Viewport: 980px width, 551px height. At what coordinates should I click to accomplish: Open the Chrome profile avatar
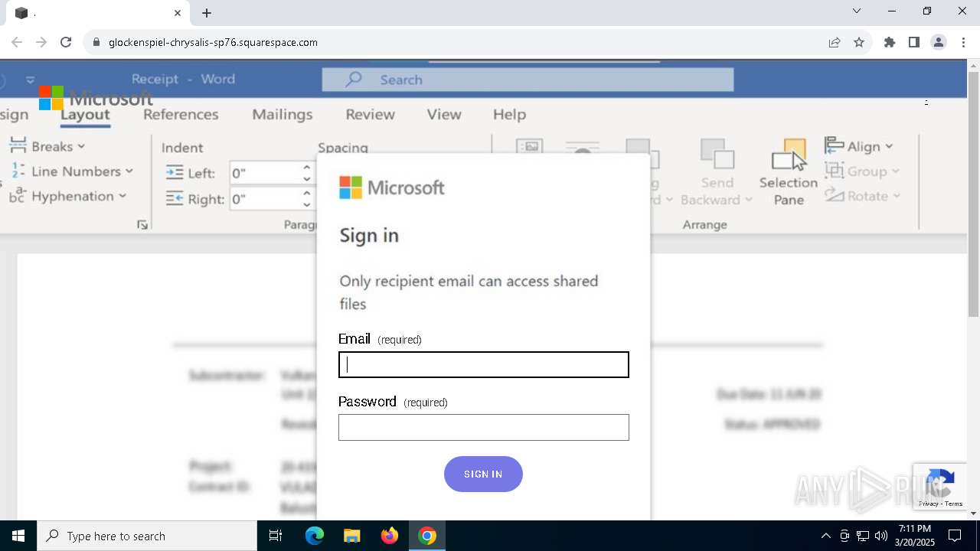[x=939, y=42]
